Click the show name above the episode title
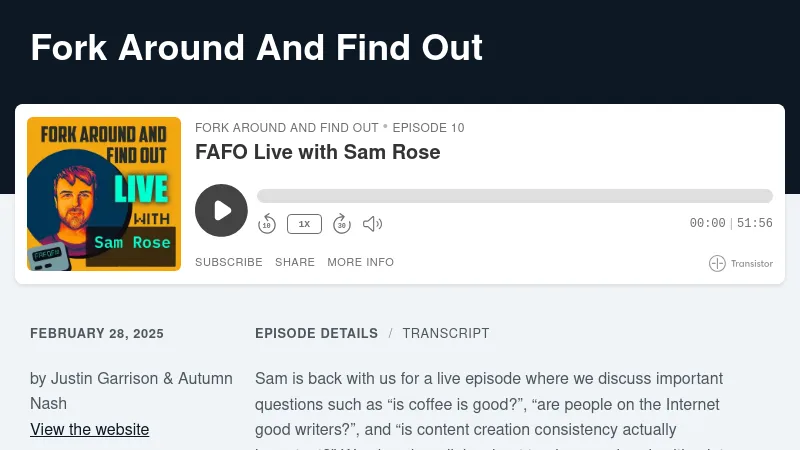Image resolution: width=800 pixels, height=450 pixels. [x=286, y=128]
